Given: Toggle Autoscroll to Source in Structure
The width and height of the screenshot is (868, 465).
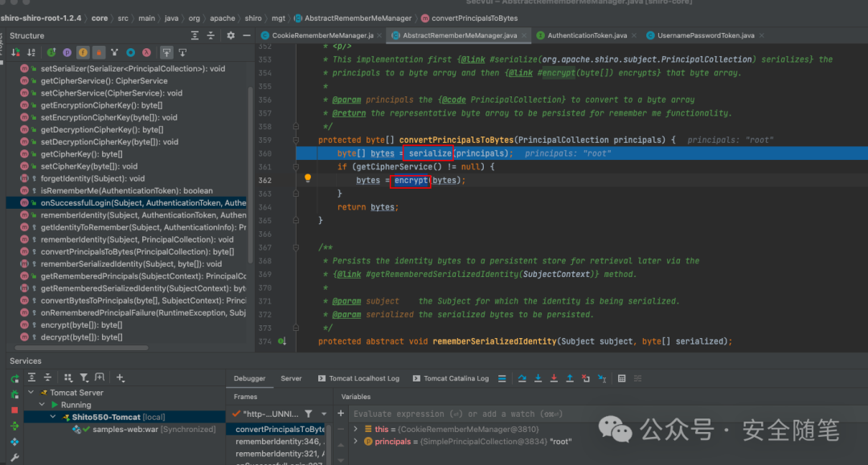Looking at the screenshot, I should pyautogui.click(x=166, y=52).
